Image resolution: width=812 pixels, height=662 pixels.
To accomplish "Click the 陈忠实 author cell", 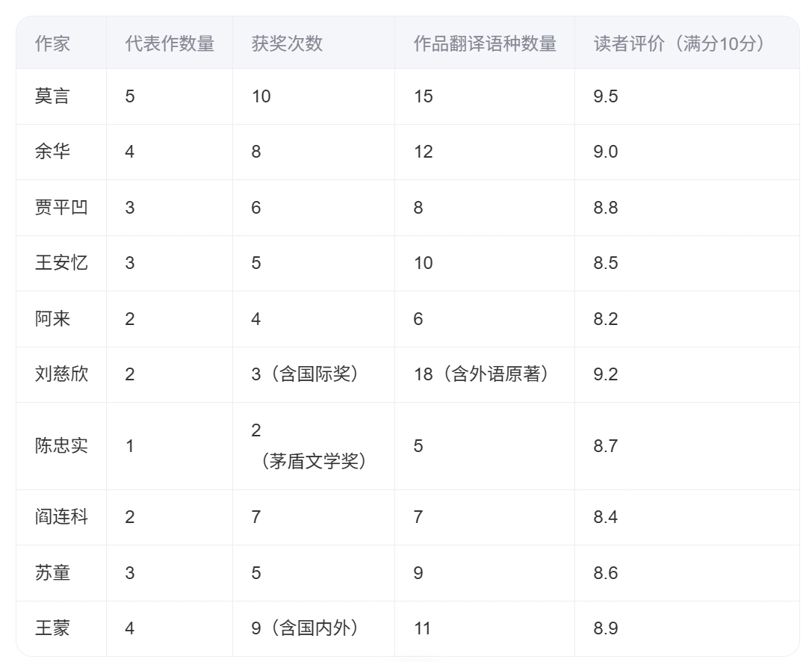I will (x=61, y=446).
